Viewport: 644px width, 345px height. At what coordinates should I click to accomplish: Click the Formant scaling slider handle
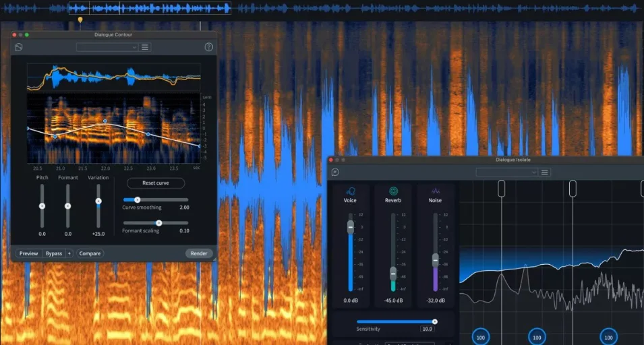[159, 223]
